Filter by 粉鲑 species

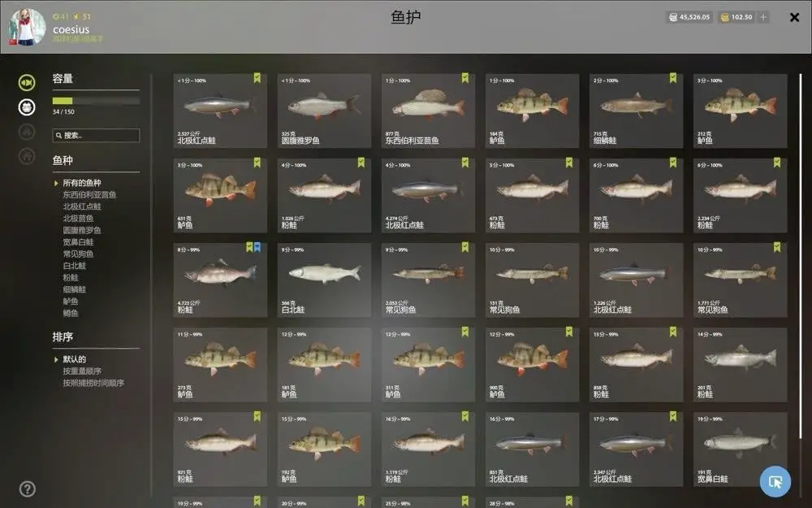tap(71, 278)
